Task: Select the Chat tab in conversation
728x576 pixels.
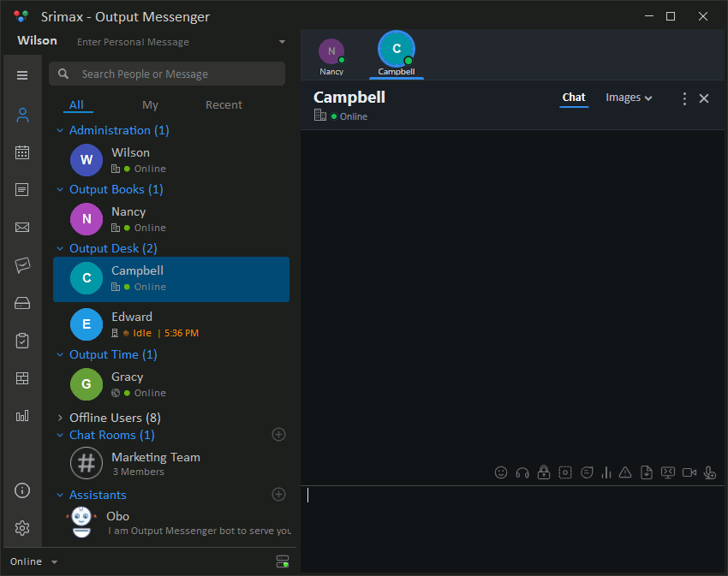Action: [574, 98]
